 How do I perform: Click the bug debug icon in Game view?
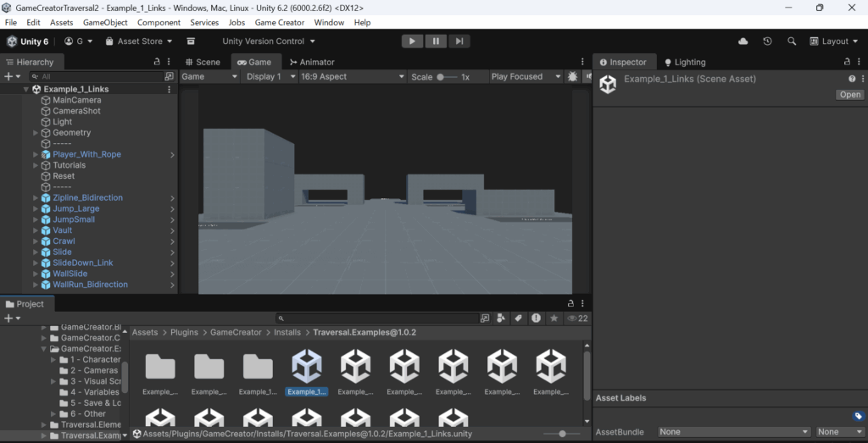coord(573,76)
